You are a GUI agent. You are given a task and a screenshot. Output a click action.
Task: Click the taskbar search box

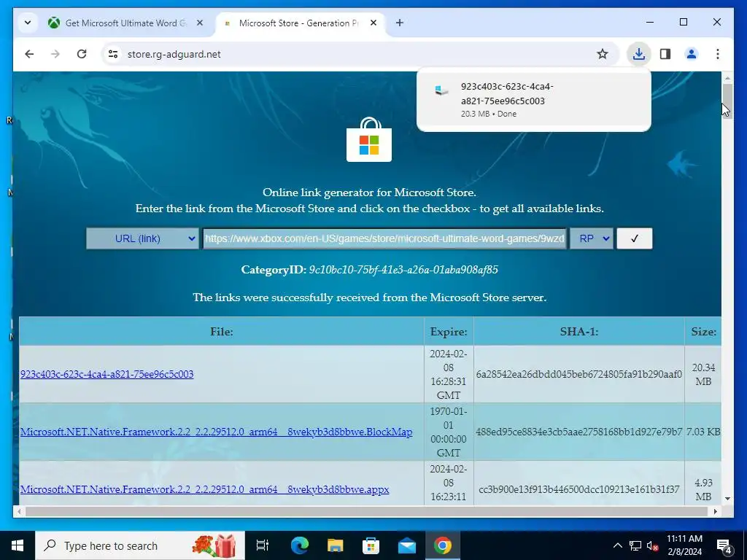click(x=140, y=545)
